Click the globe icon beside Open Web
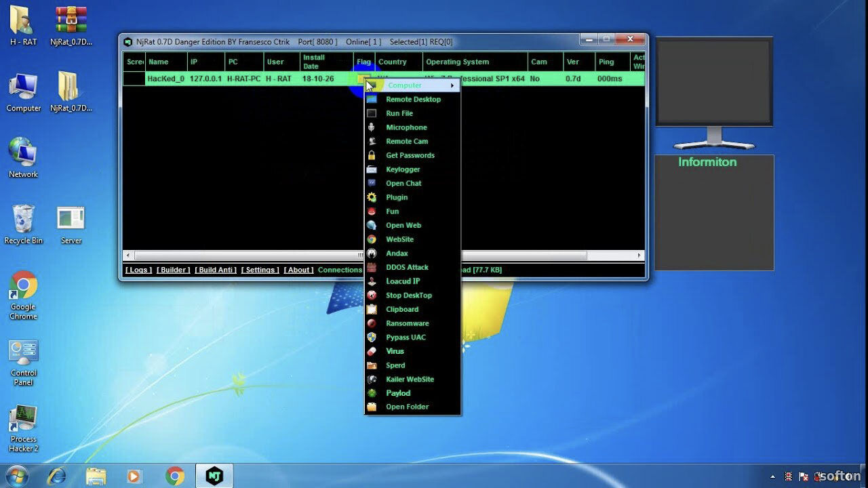The width and height of the screenshot is (868, 488). [x=372, y=225]
